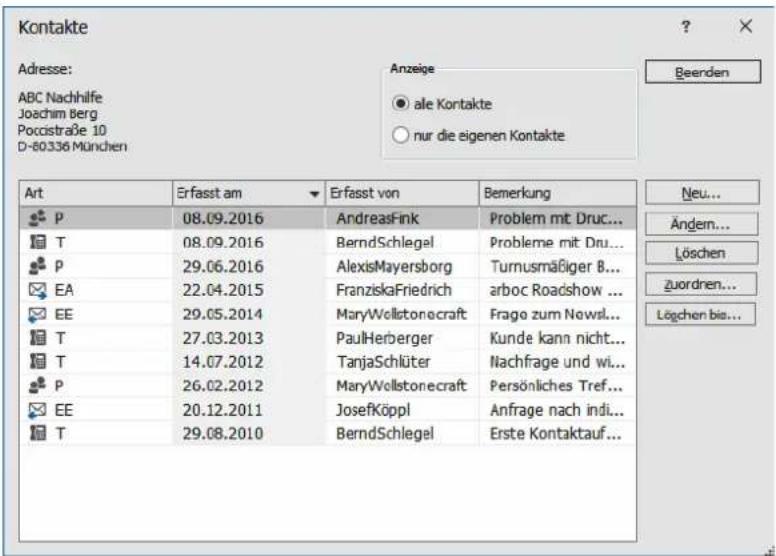Sort by the 'Art' column header
Screen dimensions: 776x556
(x=96, y=193)
